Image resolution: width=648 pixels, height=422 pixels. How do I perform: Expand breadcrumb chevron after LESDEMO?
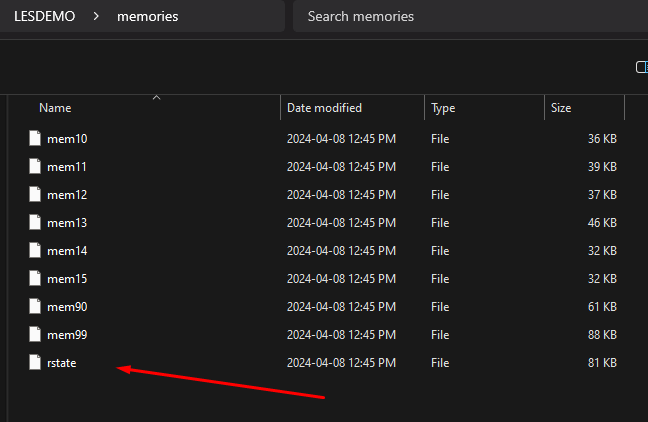tap(98, 16)
